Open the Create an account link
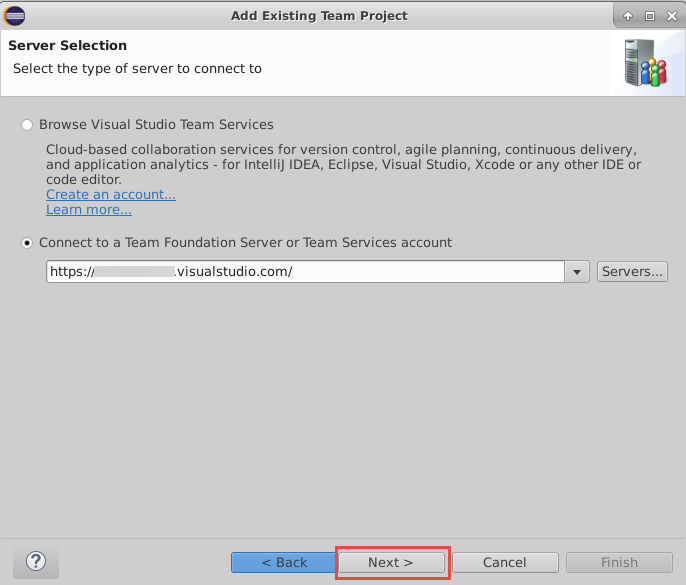The image size is (686, 585). (111, 194)
